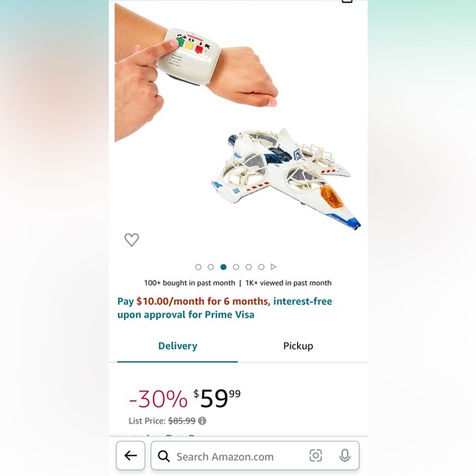Activate the microphone voice search

[345, 455]
